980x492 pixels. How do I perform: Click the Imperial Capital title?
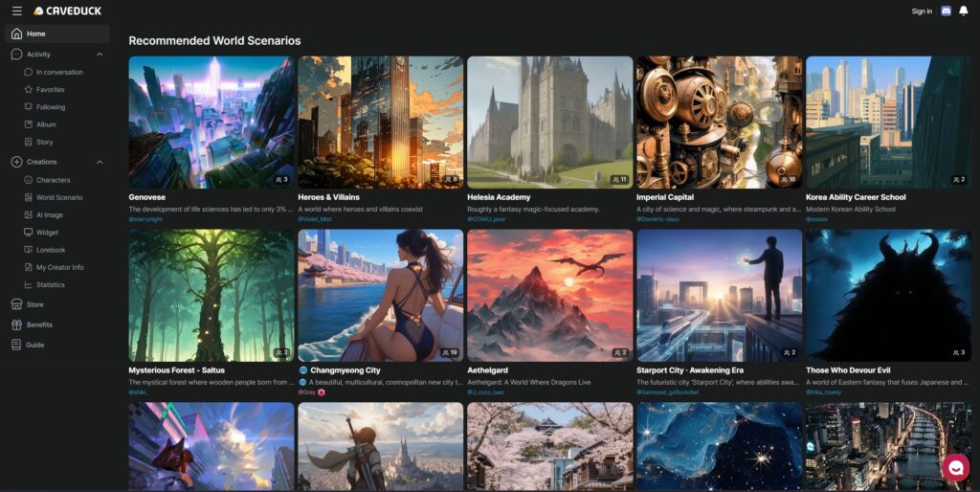pos(664,197)
